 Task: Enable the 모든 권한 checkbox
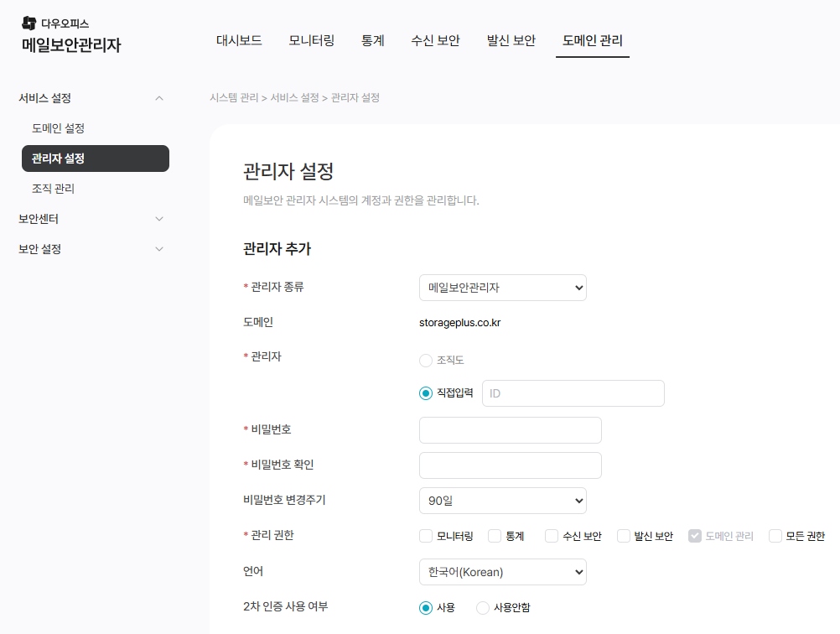pos(775,536)
